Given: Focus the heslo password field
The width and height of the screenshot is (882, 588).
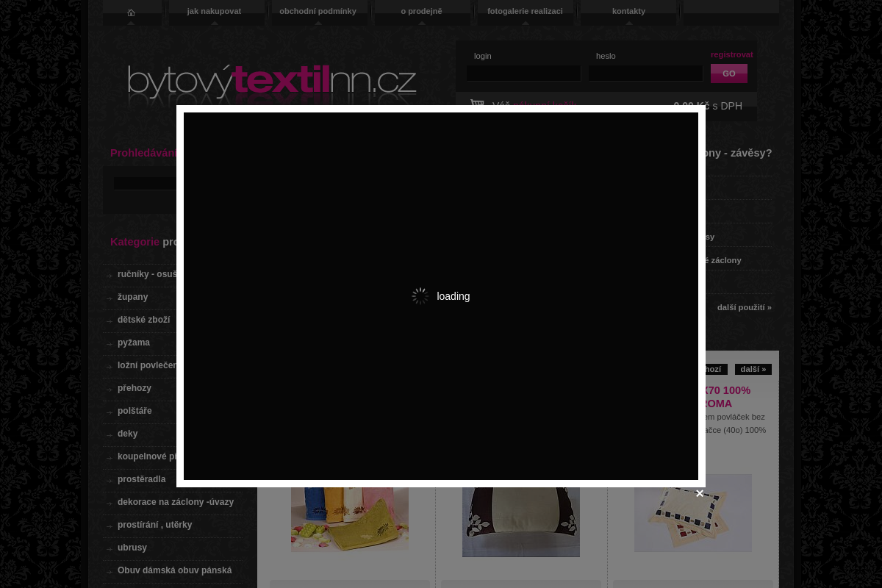Looking at the screenshot, I should click(x=645, y=73).
